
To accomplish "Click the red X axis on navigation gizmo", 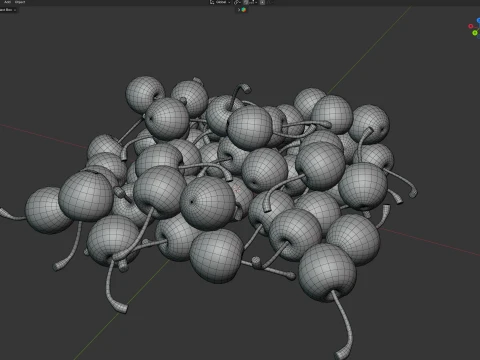I will (471, 26).
